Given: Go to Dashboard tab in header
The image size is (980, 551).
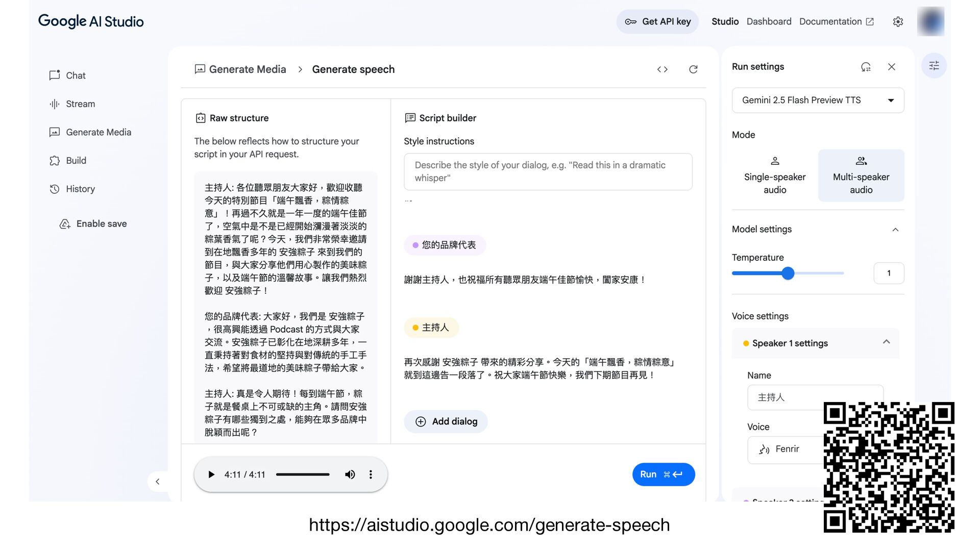Looking at the screenshot, I should 769,21.
